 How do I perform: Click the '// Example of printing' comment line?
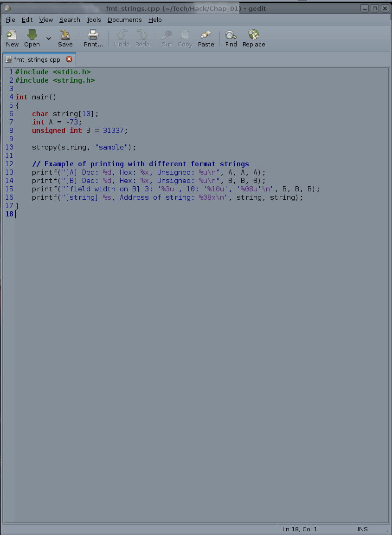tap(141, 164)
